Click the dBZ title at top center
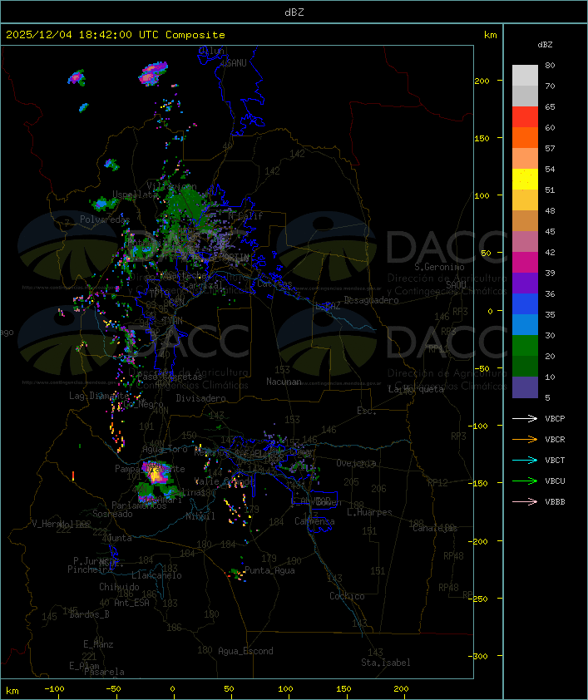The height and width of the screenshot is (700, 588). pyautogui.click(x=294, y=12)
